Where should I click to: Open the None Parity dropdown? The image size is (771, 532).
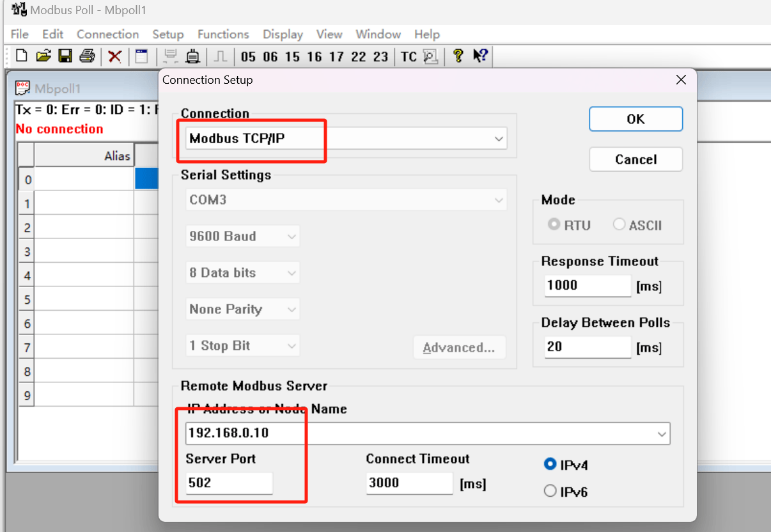click(243, 309)
